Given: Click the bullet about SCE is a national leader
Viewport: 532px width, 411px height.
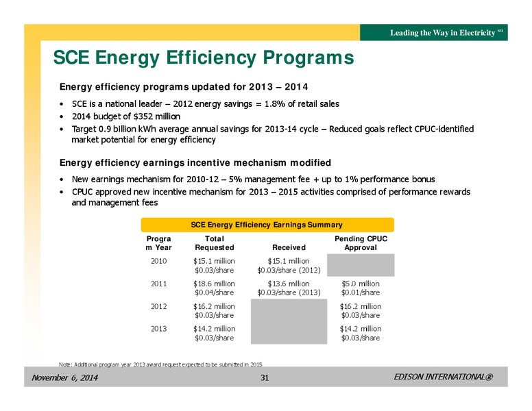Looking at the screenshot, I should pyautogui.click(x=205, y=103).
